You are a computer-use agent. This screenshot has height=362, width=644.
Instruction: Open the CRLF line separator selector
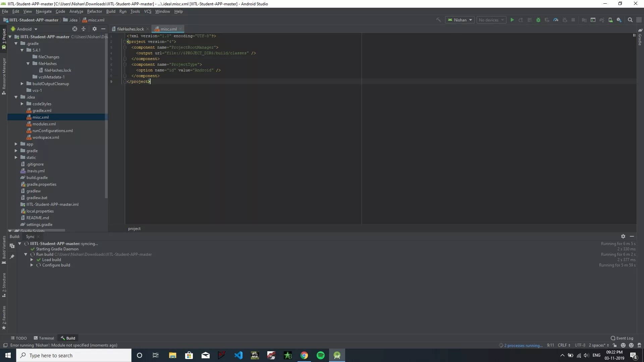pyautogui.click(x=564, y=345)
